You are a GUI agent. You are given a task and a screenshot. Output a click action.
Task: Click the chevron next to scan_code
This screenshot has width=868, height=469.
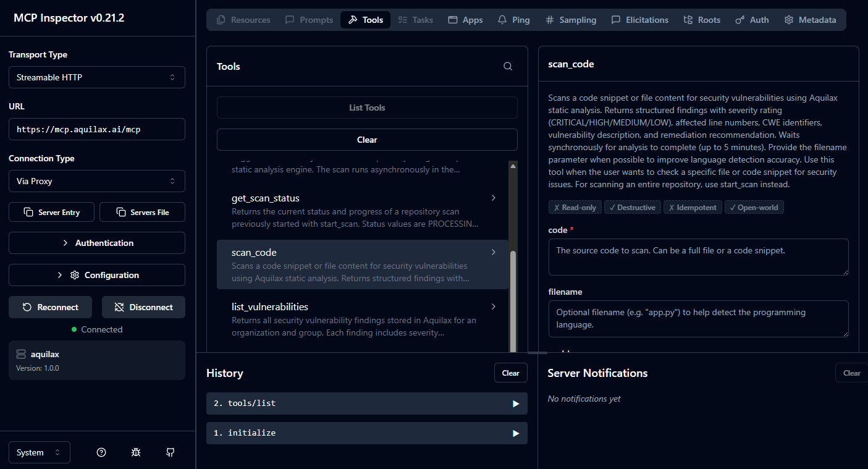point(493,252)
